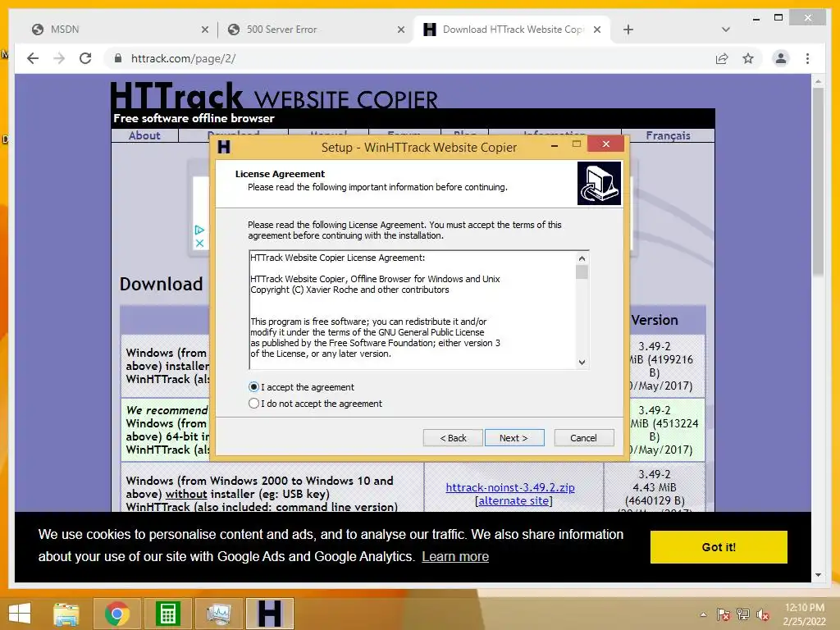The width and height of the screenshot is (840, 630).
Task: Minimize the Setup dialog window
Action: [555, 144]
